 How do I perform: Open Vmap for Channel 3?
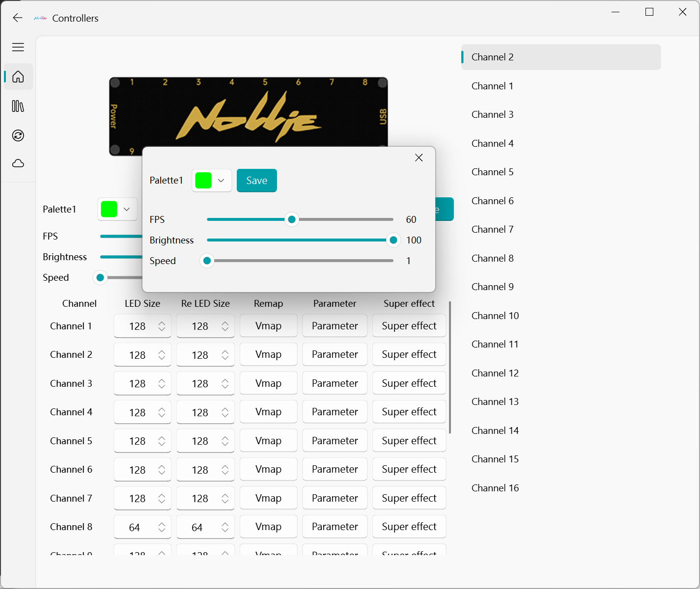268,383
